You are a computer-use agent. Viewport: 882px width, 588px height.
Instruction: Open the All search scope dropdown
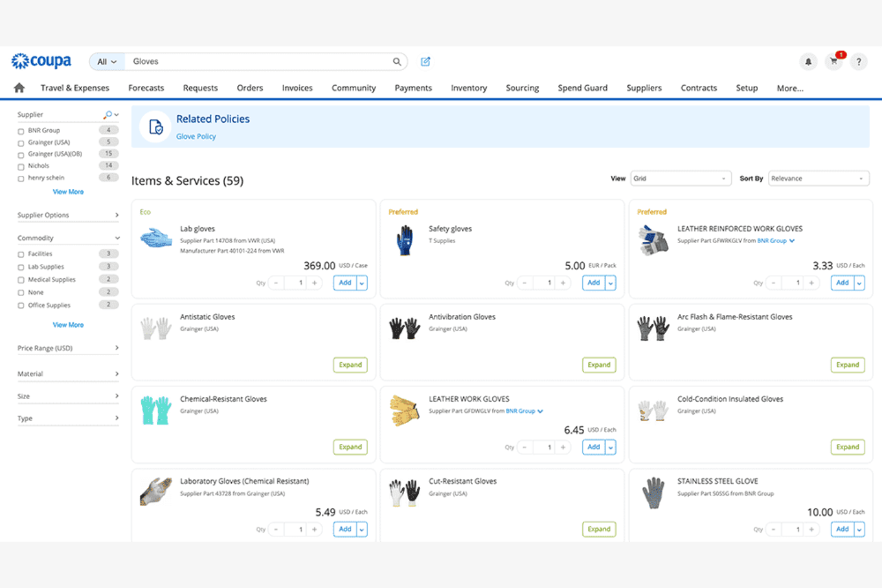coord(107,61)
